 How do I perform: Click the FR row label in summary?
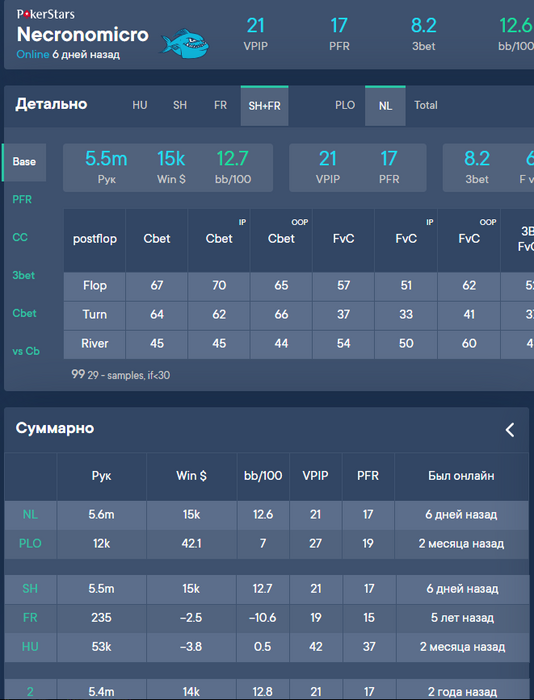point(30,618)
